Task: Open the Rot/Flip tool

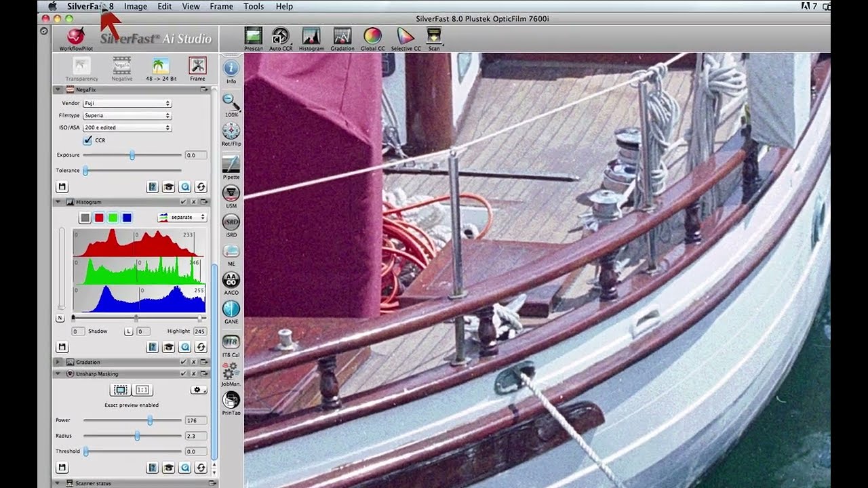Action: pyautogui.click(x=231, y=132)
